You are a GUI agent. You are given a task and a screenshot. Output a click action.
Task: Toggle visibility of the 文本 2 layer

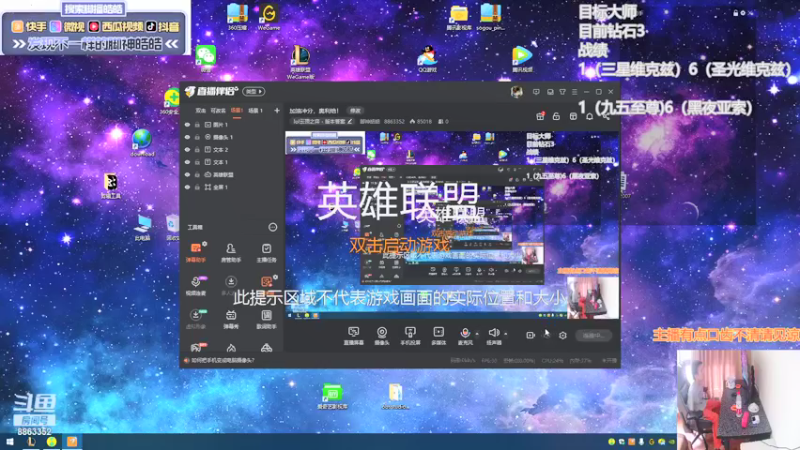[x=187, y=149]
